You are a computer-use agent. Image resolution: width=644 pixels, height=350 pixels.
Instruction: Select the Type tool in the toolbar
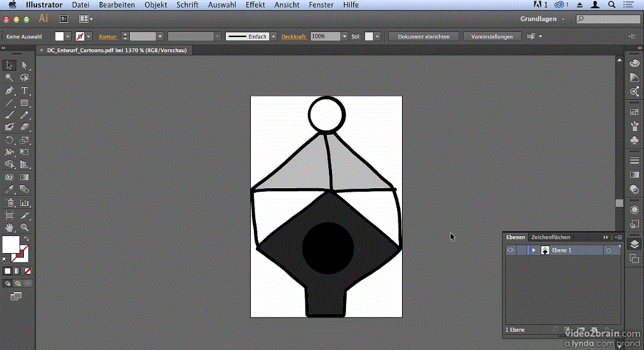[25, 91]
